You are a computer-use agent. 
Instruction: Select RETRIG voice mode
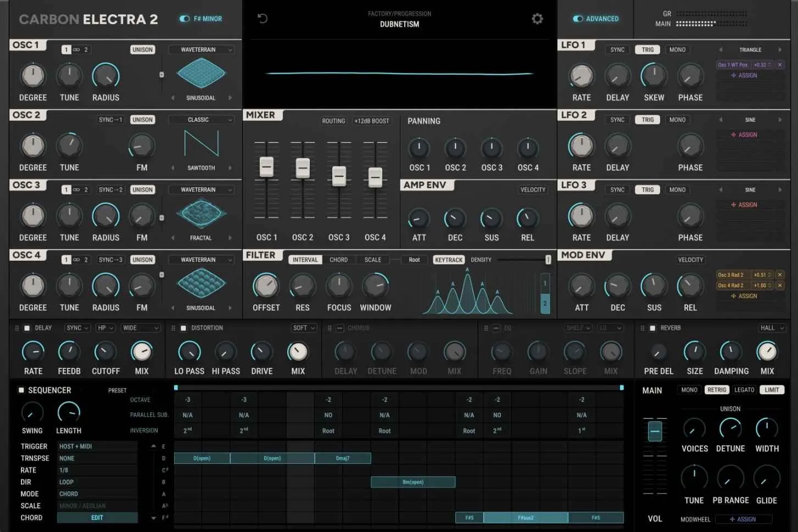click(717, 390)
